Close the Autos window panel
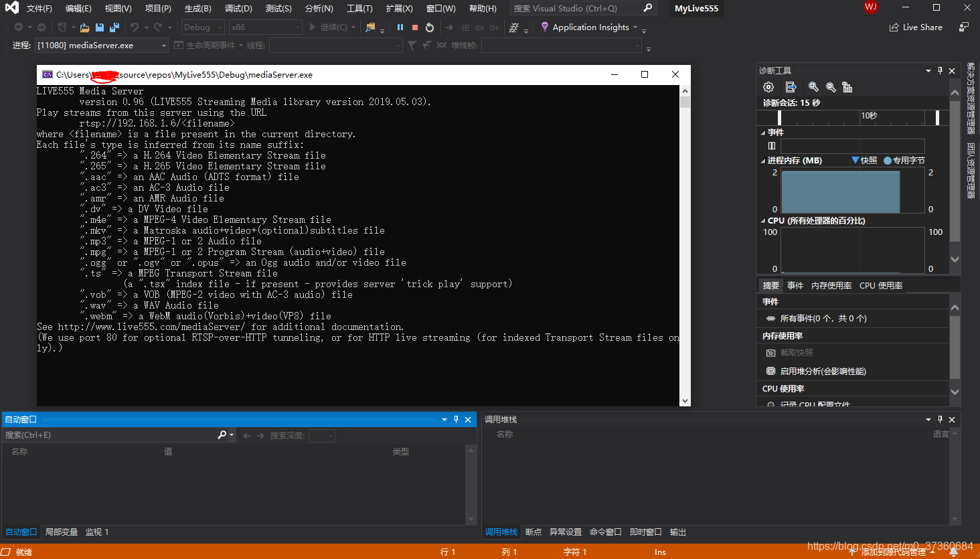Screen dimensions: 980x559 [468, 419]
